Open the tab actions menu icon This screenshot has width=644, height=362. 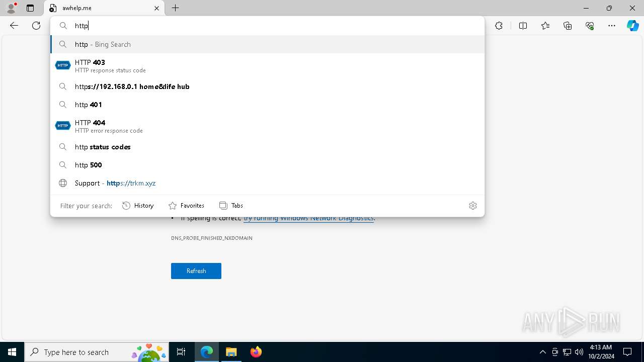30,8
